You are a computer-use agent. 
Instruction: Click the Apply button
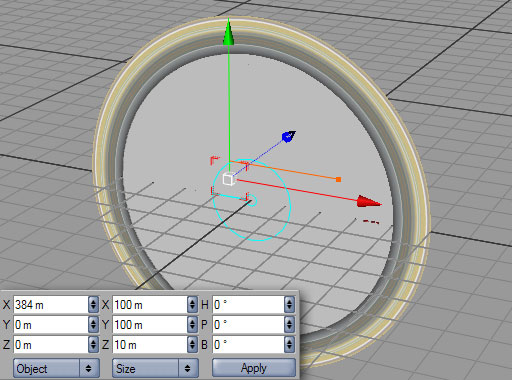(254, 368)
